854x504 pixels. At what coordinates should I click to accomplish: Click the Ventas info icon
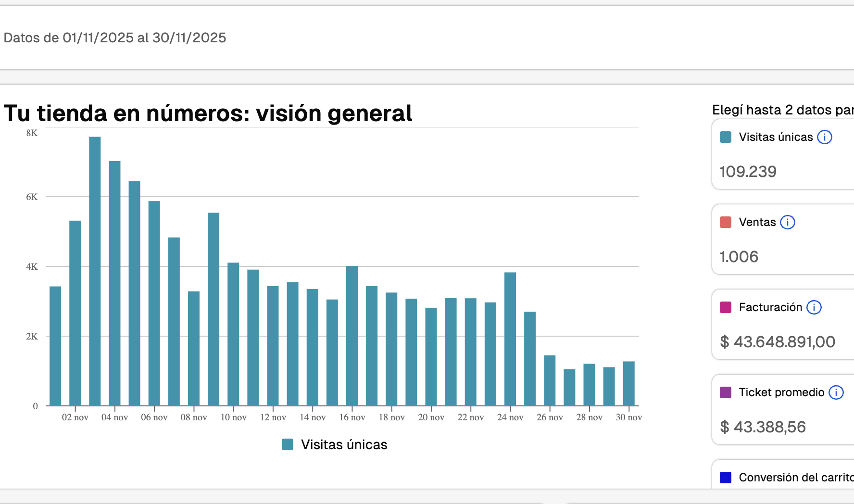tap(787, 222)
